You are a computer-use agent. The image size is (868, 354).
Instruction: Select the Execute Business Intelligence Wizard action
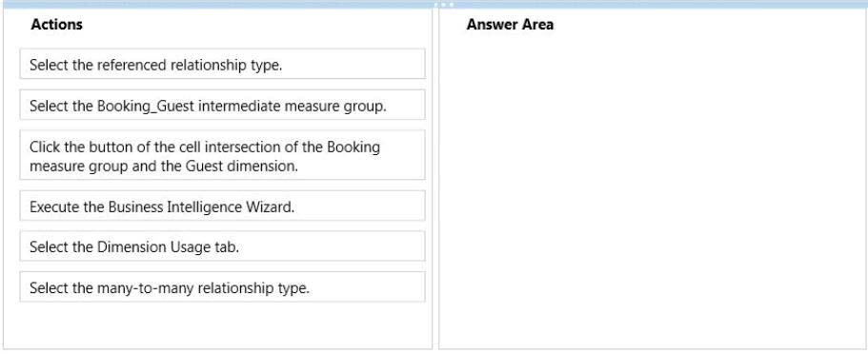point(222,206)
